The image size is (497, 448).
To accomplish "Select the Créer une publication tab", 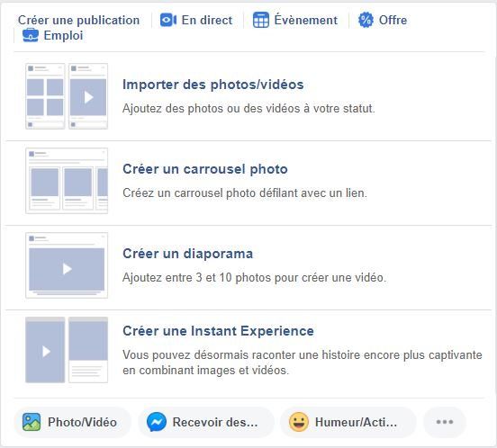I will (78, 21).
